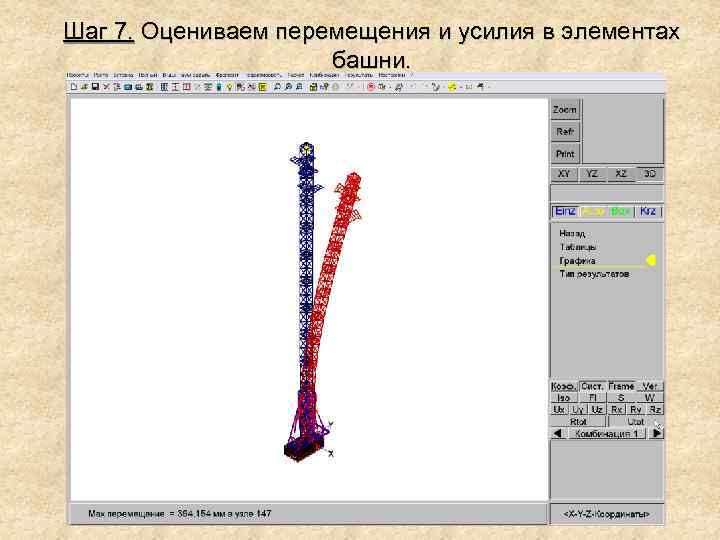Select Графика in the side menu
The image size is (720, 540).
pyautogui.click(x=577, y=261)
